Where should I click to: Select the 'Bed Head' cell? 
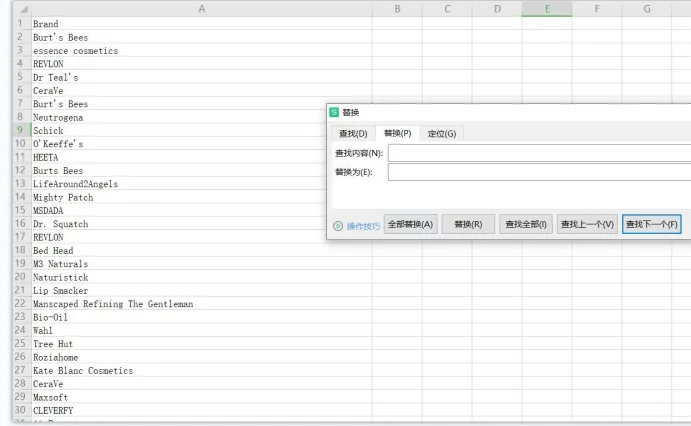202,250
